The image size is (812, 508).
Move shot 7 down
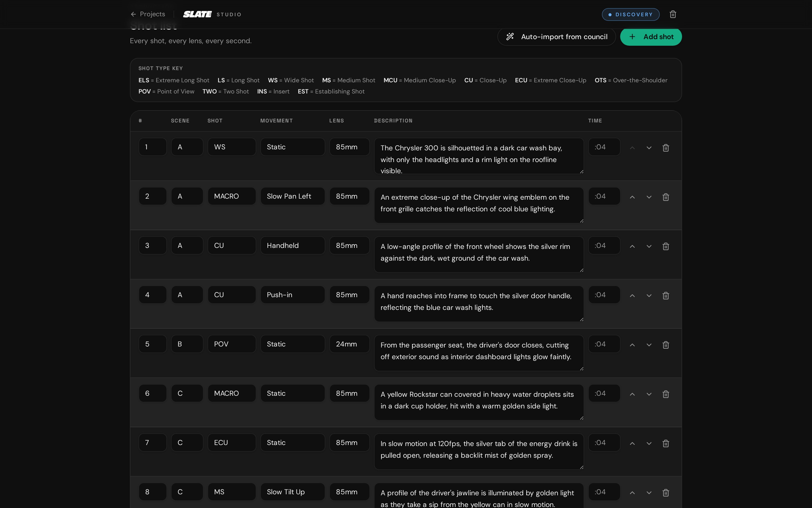pos(649,443)
